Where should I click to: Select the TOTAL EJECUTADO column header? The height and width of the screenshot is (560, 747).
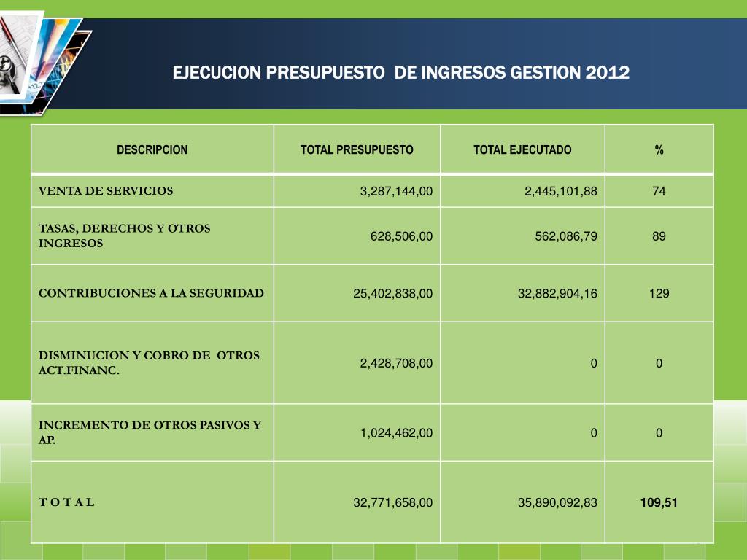pos(522,149)
